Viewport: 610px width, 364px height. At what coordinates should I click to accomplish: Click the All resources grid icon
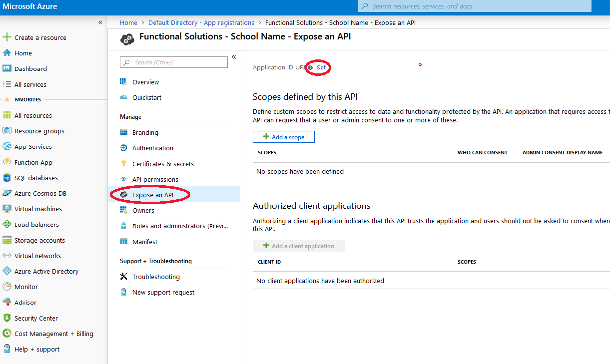coord(7,115)
